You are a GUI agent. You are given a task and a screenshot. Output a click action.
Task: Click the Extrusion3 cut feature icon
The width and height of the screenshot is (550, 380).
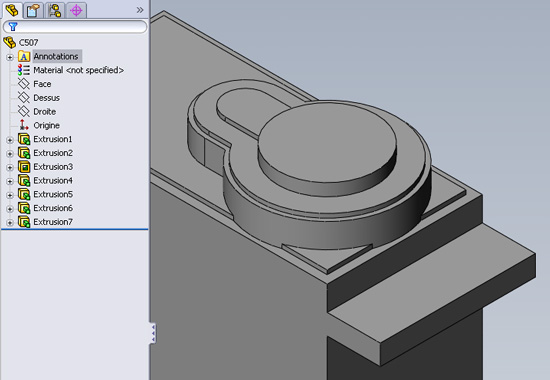24,167
